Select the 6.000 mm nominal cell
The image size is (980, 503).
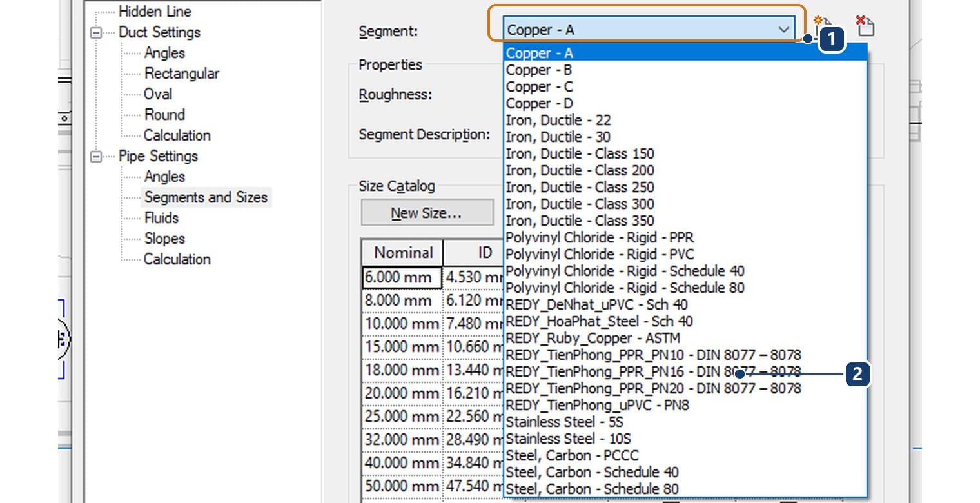402,277
